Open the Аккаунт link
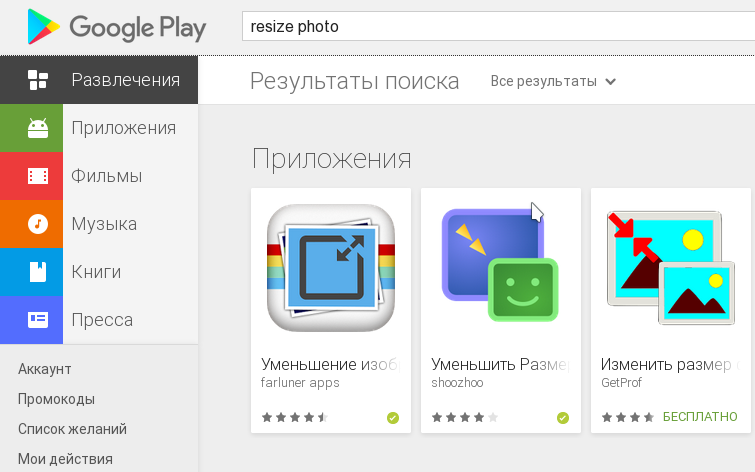This screenshot has width=755, height=472. click(45, 369)
